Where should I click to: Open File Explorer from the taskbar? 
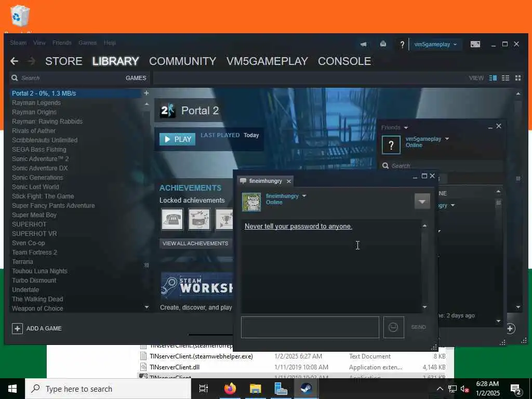point(256,389)
